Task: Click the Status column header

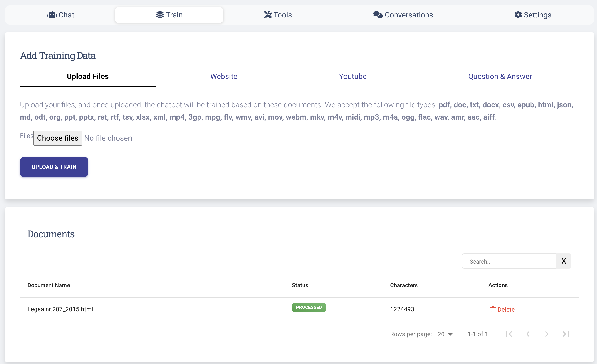Action: tap(300, 285)
